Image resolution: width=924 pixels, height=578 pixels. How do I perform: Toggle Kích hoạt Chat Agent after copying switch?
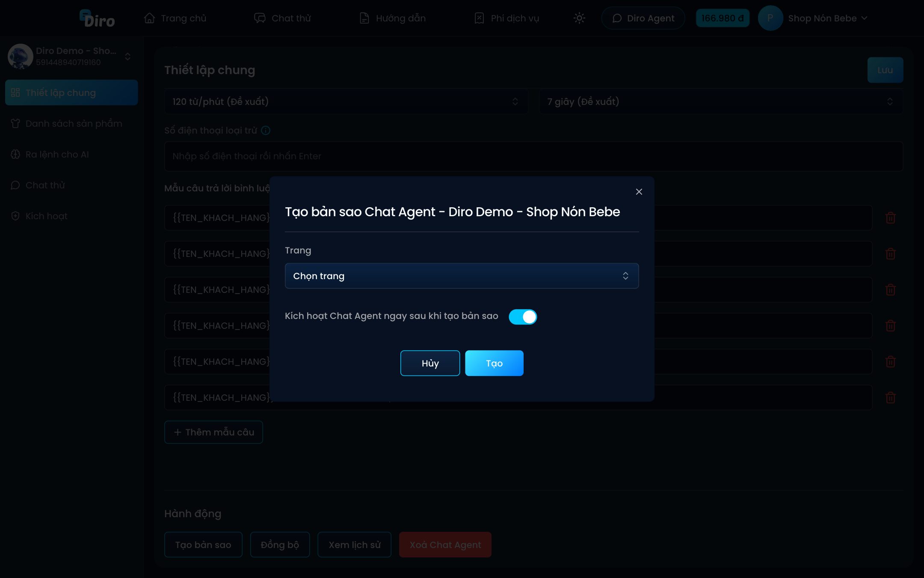pyautogui.click(x=522, y=317)
